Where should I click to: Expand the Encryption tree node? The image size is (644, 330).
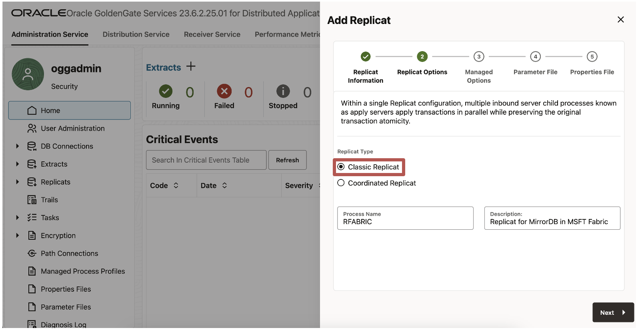click(x=18, y=235)
